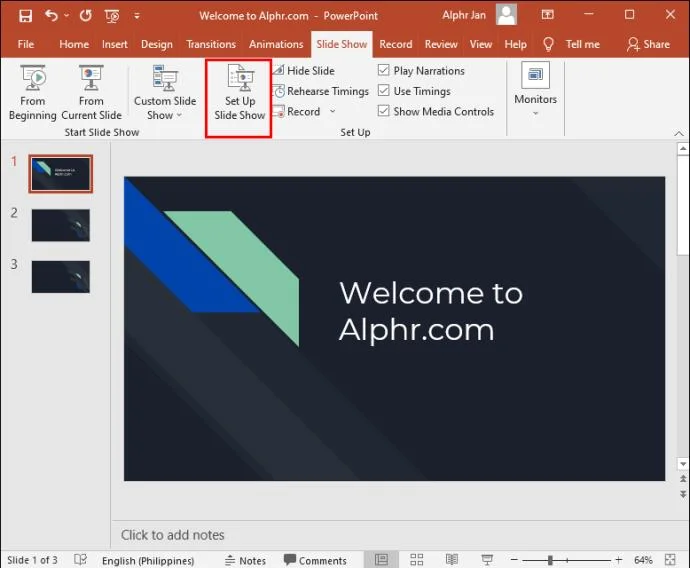This screenshot has width=690, height=568.
Task: Switch to the Insert tab
Action: pyautogui.click(x=114, y=44)
